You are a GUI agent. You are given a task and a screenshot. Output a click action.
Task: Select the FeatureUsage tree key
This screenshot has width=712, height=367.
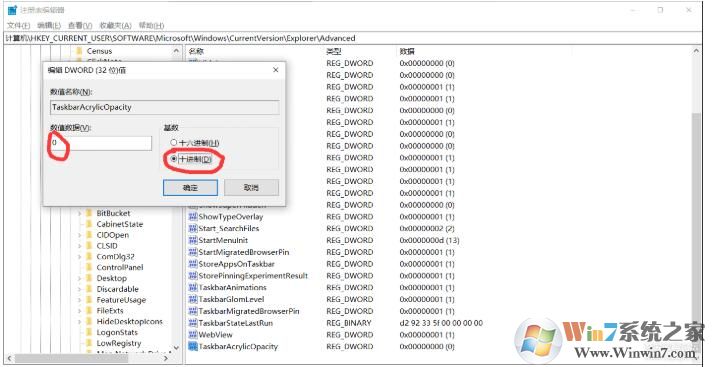(121, 300)
